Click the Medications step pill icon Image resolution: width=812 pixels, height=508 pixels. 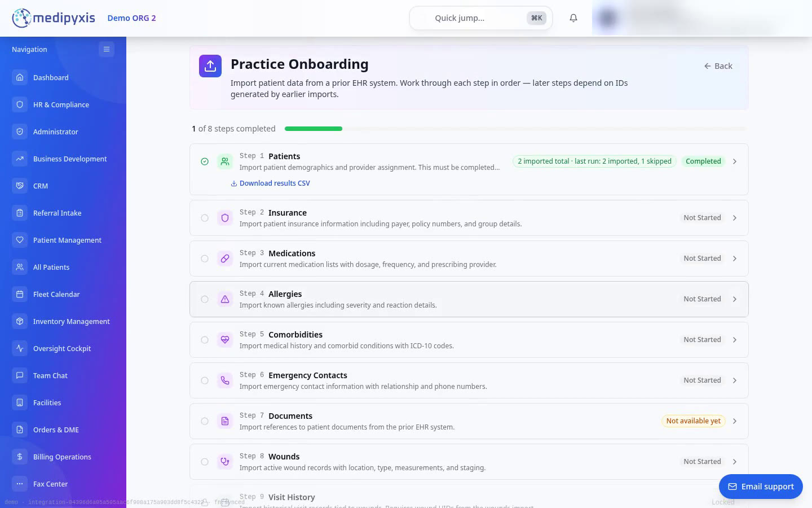point(225,259)
